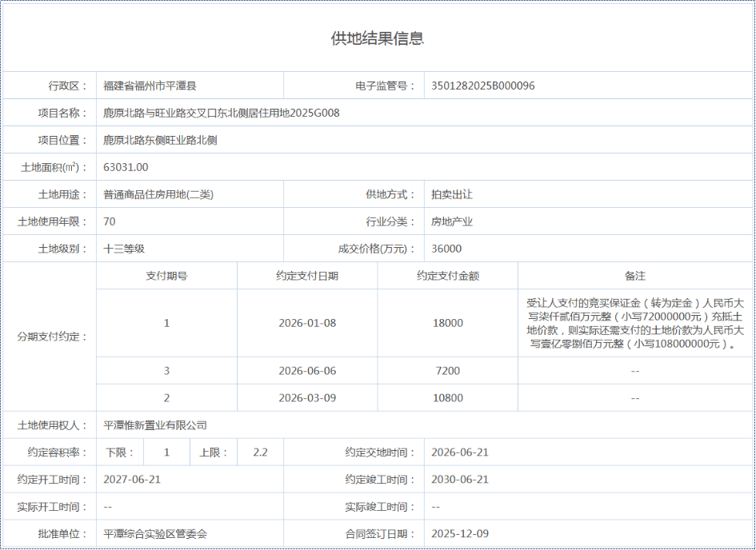
Task: Select the land area value 63031.00
Action: coord(126,167)
